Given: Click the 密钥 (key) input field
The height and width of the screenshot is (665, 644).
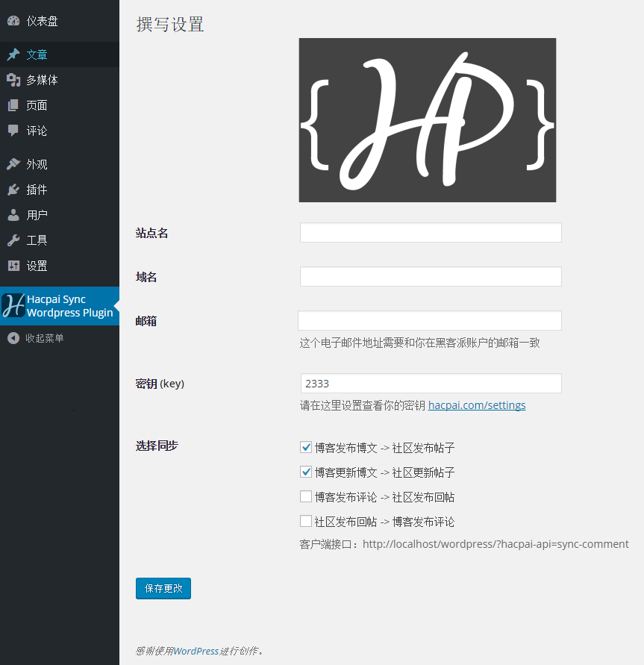Looking at the screenshot, I should point(431,384).
